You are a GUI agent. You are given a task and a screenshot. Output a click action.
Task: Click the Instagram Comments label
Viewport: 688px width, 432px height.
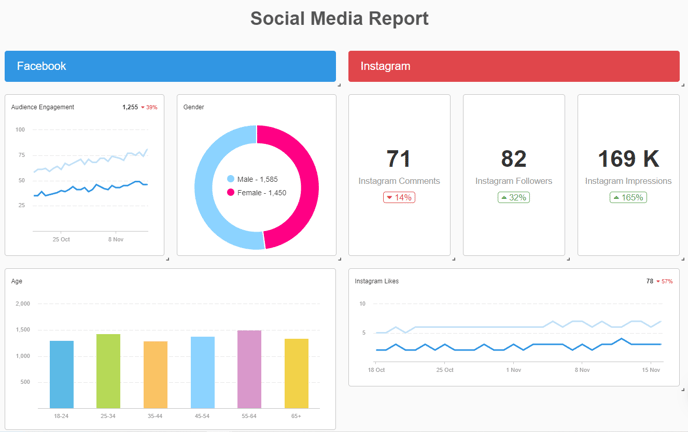[x=399, y=181]
